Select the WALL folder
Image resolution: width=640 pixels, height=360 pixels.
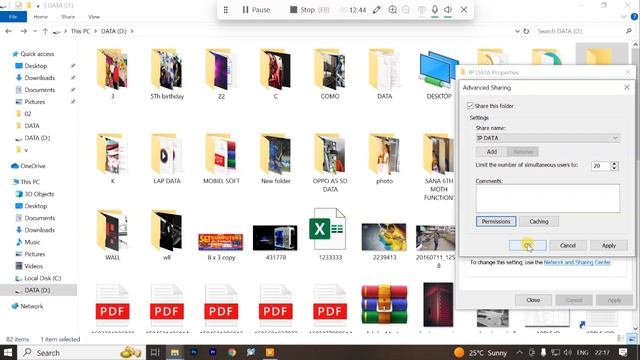(113, 235)
